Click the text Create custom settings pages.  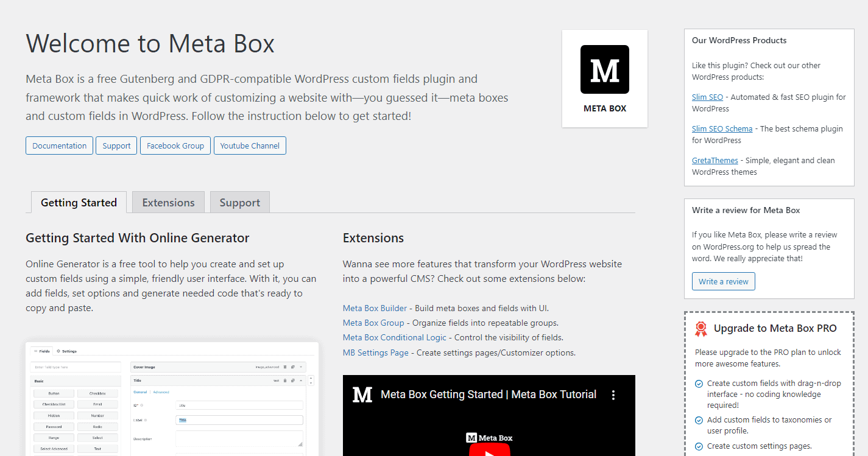760,446
